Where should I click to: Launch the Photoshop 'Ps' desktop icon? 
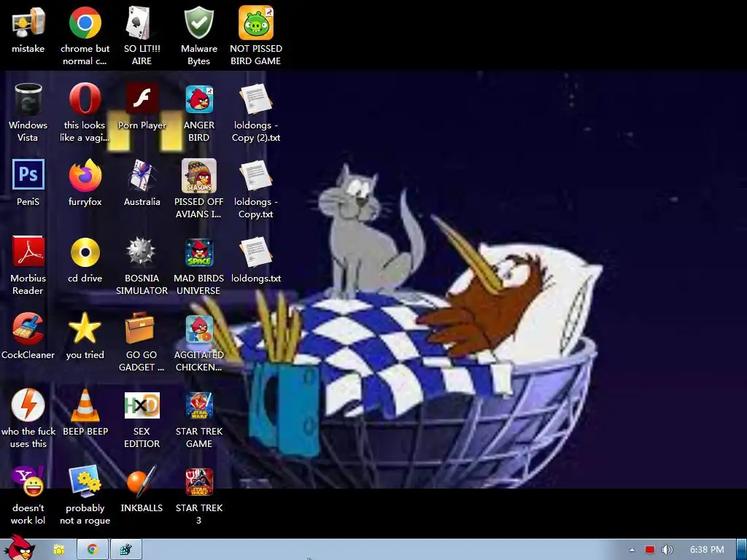click(28, 175)
